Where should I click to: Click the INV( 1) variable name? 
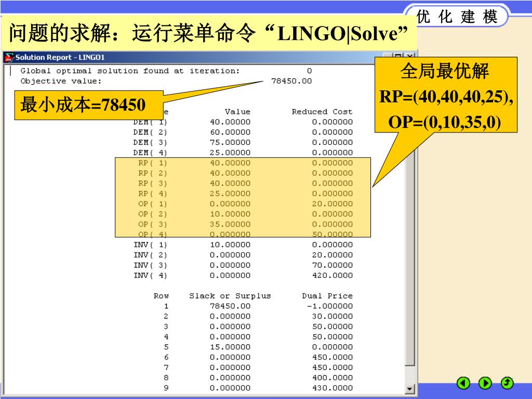pos(150,245)
